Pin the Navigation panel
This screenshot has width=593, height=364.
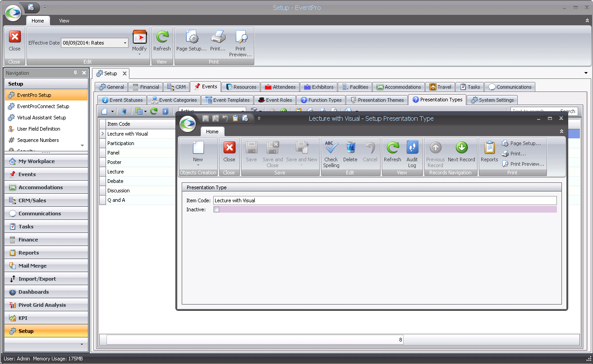76,73
